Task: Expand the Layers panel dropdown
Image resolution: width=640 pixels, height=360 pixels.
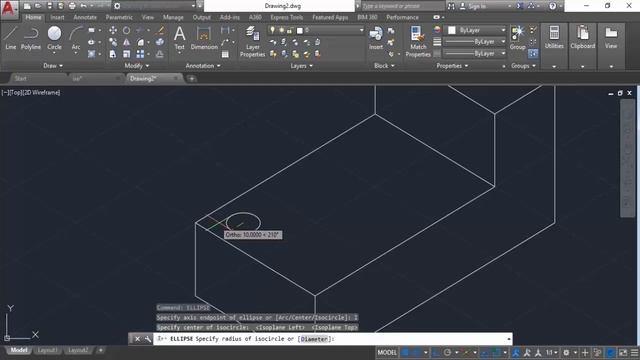Action: point(301,66)
